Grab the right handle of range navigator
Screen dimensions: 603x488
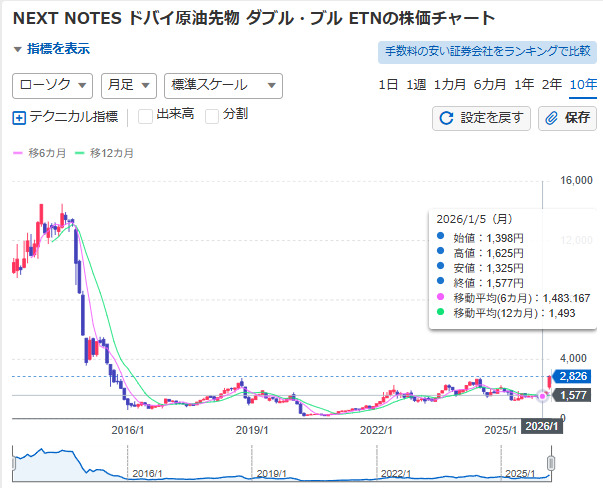click(x=551, y=463)
